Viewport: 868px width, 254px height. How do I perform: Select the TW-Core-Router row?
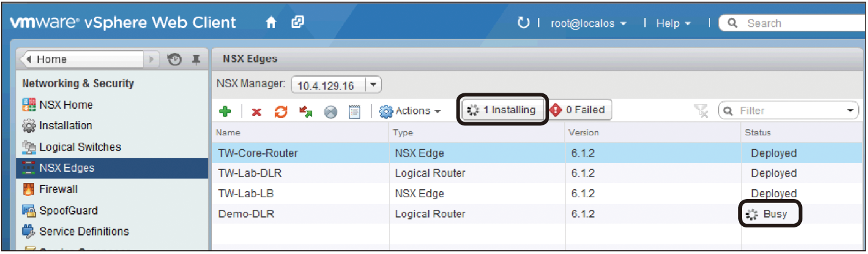coord(539,153)
